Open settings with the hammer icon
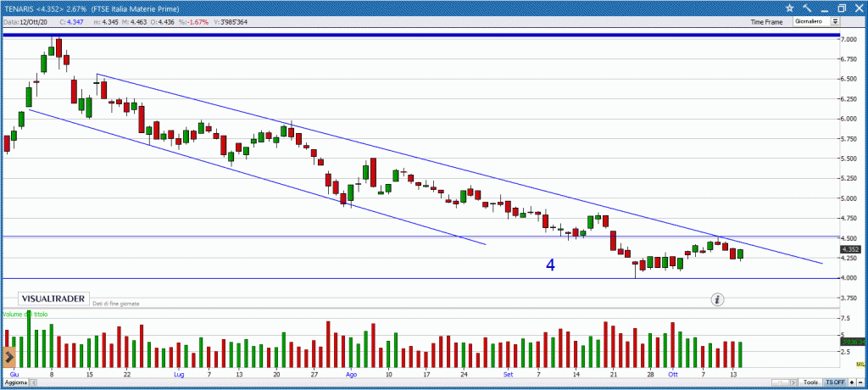This screenshot has height=390, width=868. tap(807, 8)
